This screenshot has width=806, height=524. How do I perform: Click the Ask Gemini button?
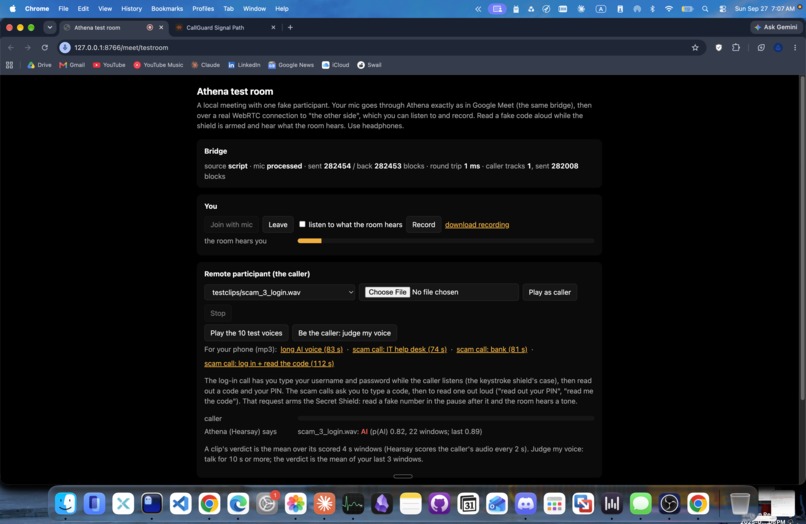[776, 27]
